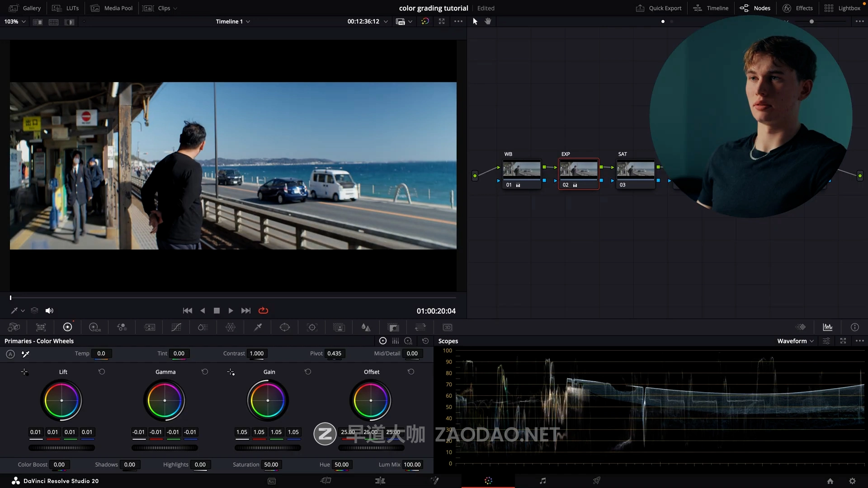Reset the Offset color wheel
This screenshot has width=868, height=488.
(411, 371)
